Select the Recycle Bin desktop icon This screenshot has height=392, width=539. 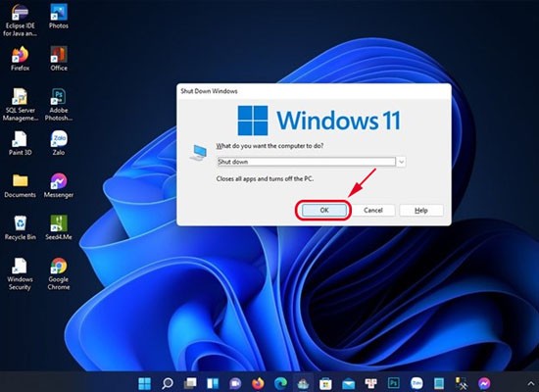point(20,227)
